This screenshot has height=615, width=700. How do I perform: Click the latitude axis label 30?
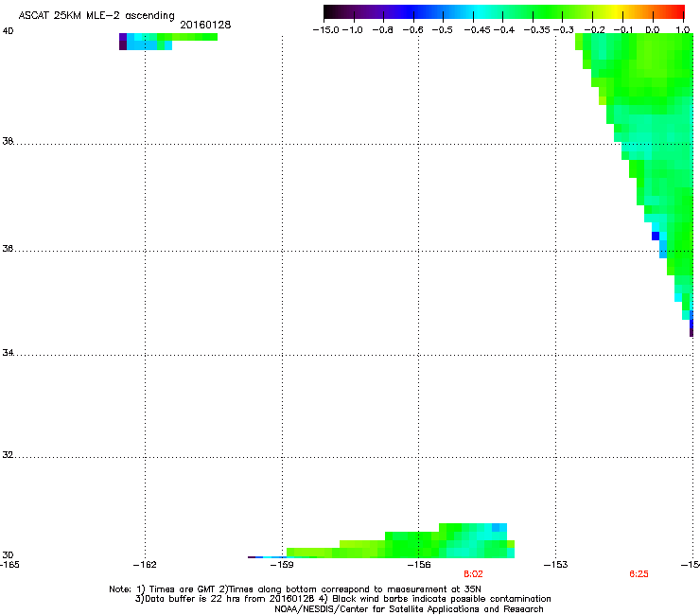click(x=8, y=554)
